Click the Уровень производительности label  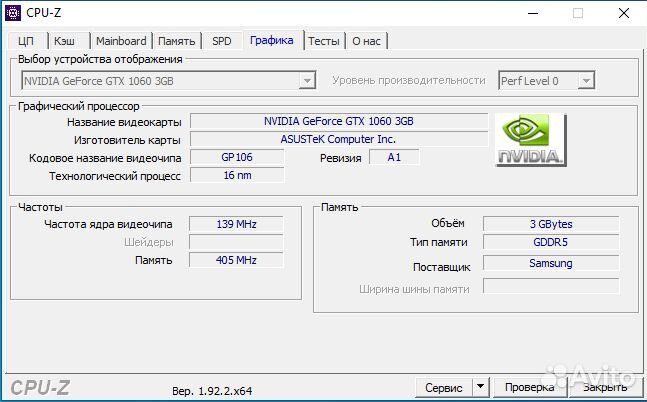[409, 80]
